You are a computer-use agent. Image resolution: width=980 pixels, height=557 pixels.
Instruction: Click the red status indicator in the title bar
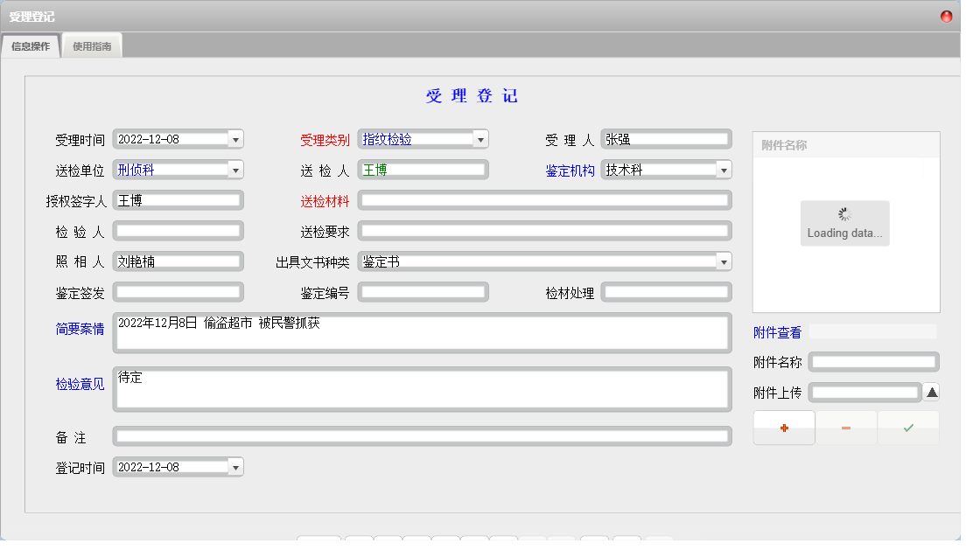pyautogui.click(x=946, y=14)
